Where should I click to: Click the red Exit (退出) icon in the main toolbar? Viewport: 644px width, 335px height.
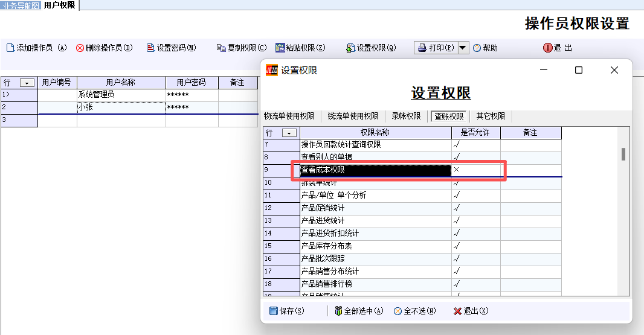(x=547, y=48)
